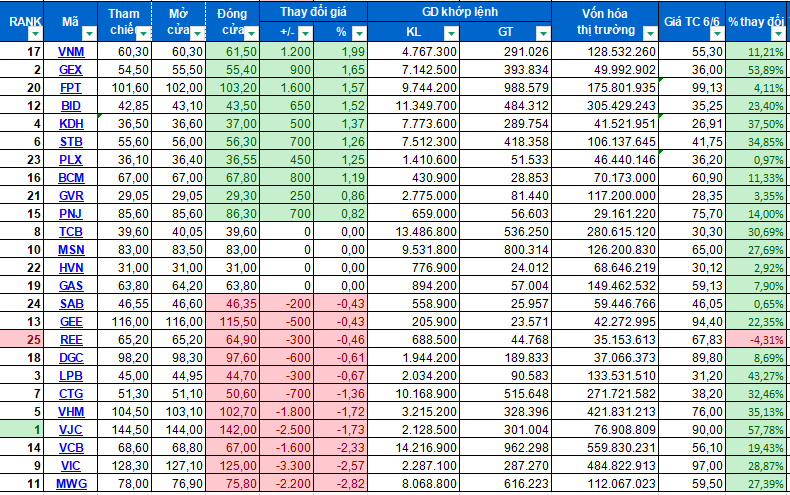Open the HVN stock link
Viewport: 790px width, 495px height.
71,268
